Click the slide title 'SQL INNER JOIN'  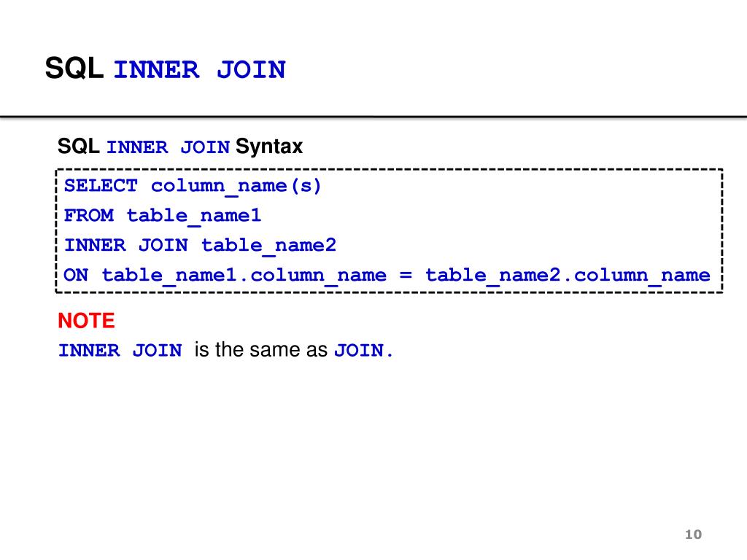pyautogui.click(x=166, y=69)
